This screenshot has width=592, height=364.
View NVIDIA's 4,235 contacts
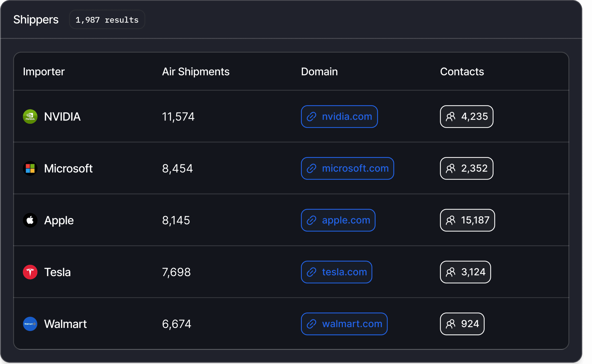[466, 117]
